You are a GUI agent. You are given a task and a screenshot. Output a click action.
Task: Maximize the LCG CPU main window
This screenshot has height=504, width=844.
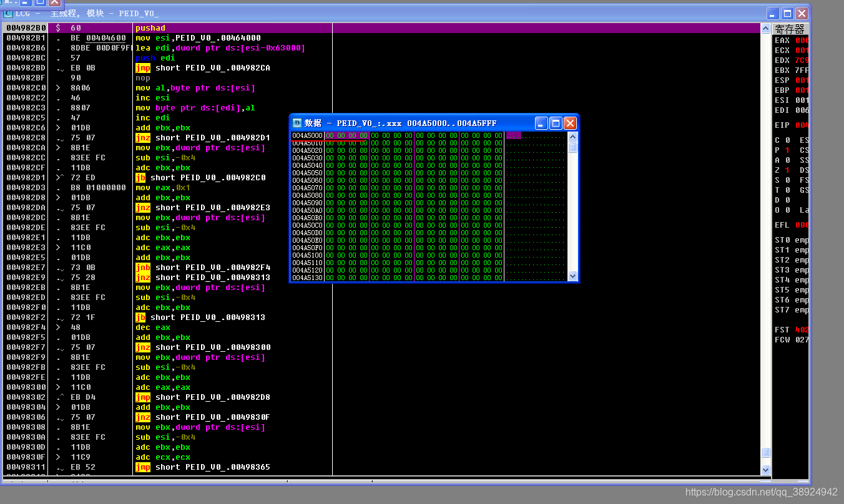pos(788,13)
